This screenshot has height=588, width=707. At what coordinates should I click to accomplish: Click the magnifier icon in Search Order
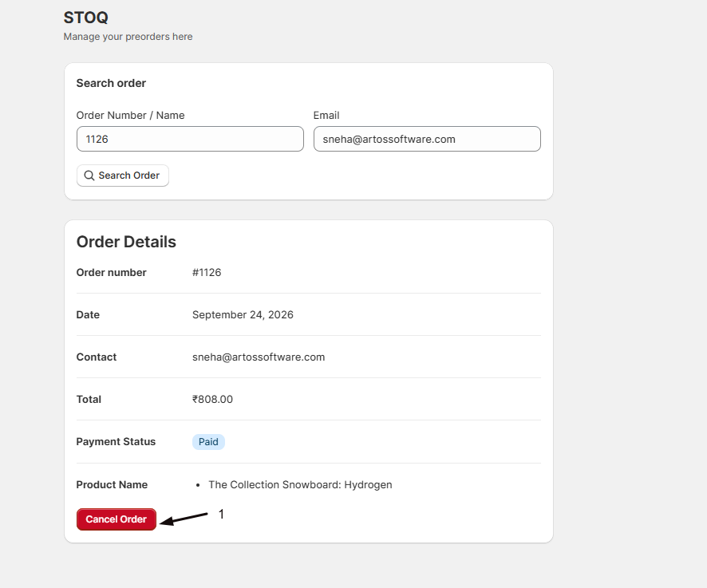click(x=89, y=176)
